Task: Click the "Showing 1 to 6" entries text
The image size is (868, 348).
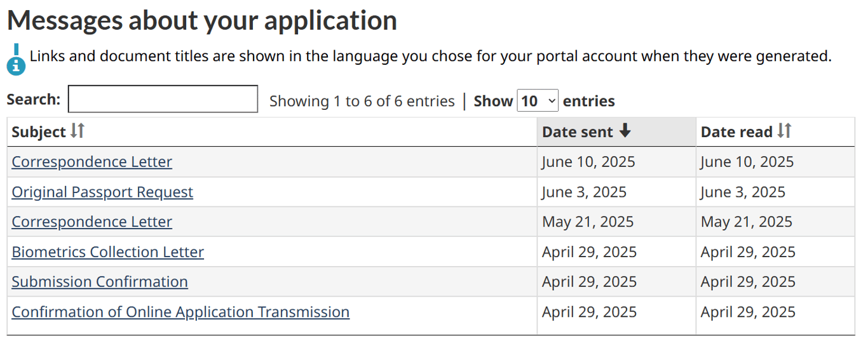Action: [362, 102]
